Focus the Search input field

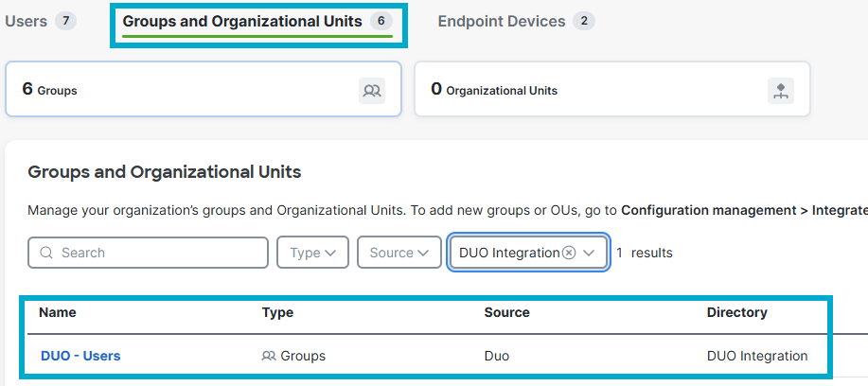(x=148, y=253)
